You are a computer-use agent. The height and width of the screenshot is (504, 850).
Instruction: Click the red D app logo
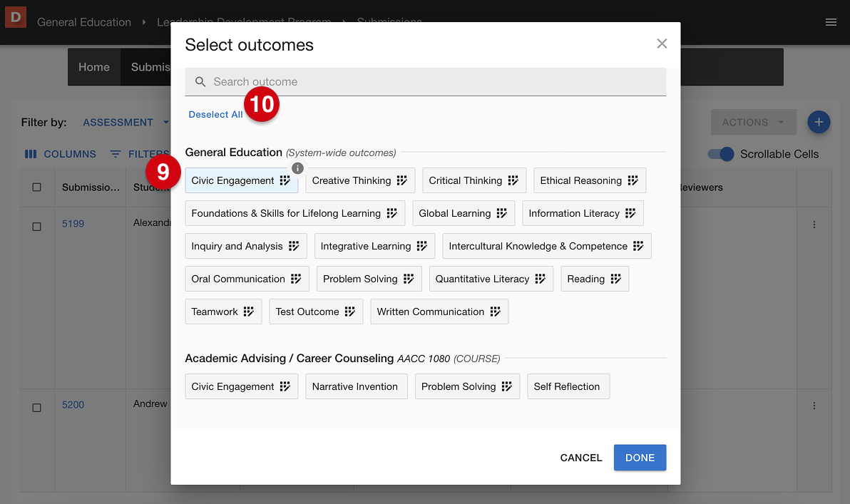click(x=16, y=17)
